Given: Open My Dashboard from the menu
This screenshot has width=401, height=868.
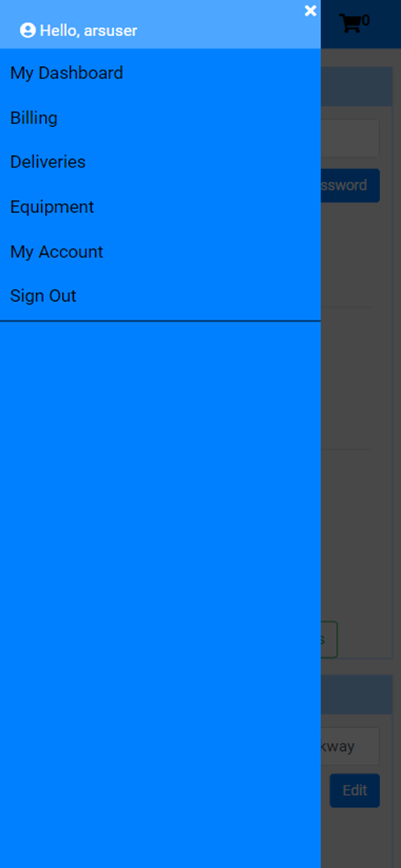Looking at the screenshot, I should point(67,73).
